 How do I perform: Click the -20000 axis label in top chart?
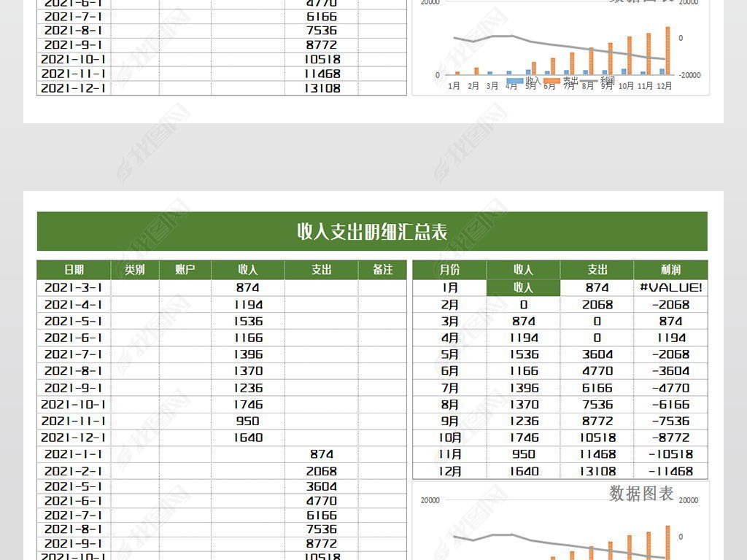click(x=689, y=75)
